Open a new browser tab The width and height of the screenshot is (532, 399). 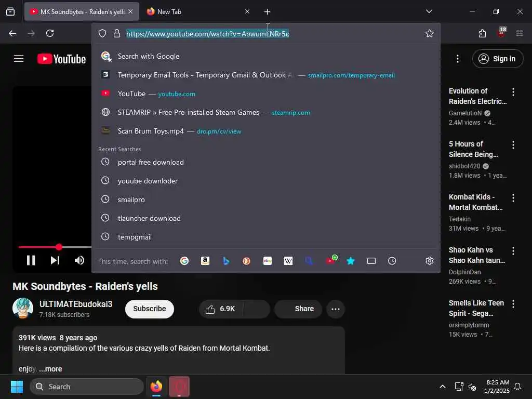click(x=267, y=12)
